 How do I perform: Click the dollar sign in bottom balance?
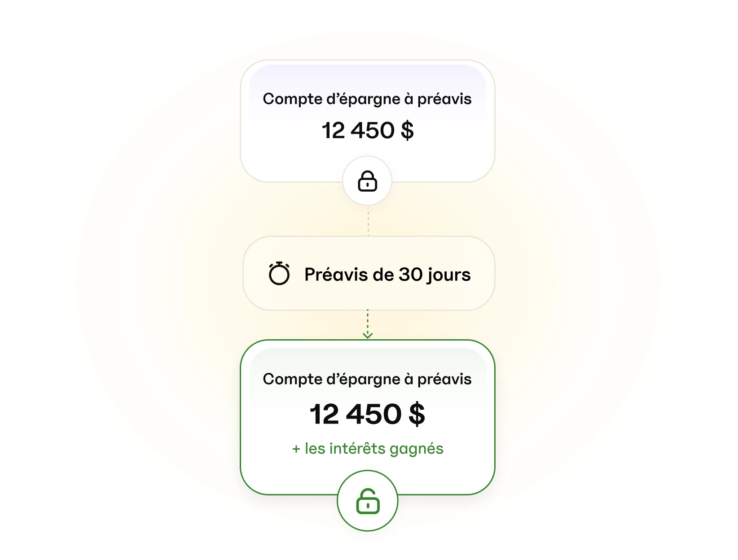pos(417,414)
